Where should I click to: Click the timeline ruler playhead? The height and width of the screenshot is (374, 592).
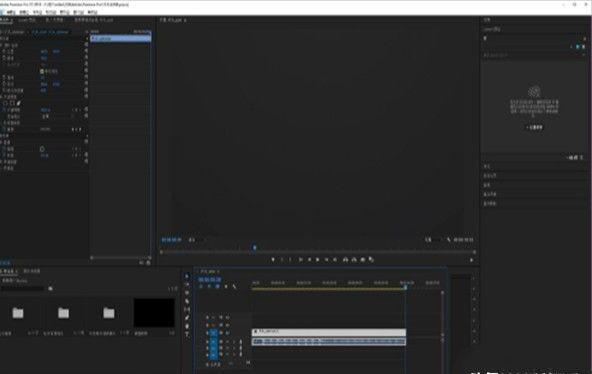(x=405, y=287)
